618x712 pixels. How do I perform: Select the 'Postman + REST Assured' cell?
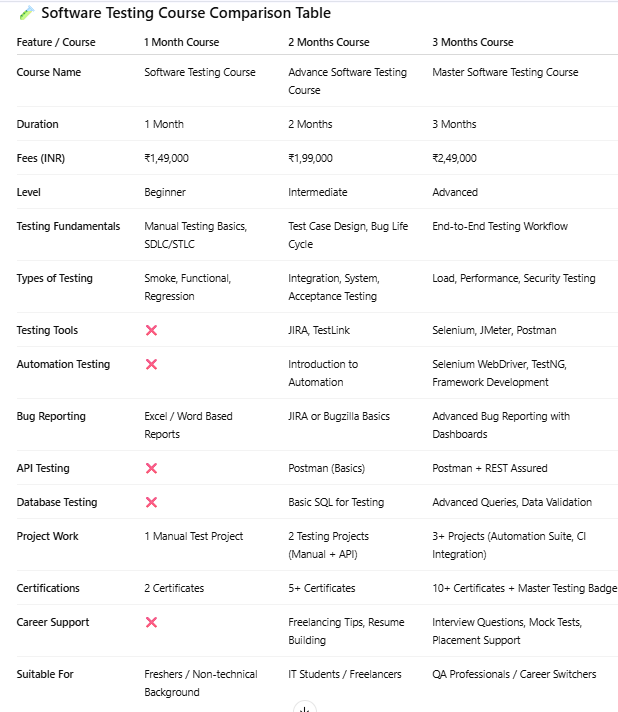coord(489,468)
